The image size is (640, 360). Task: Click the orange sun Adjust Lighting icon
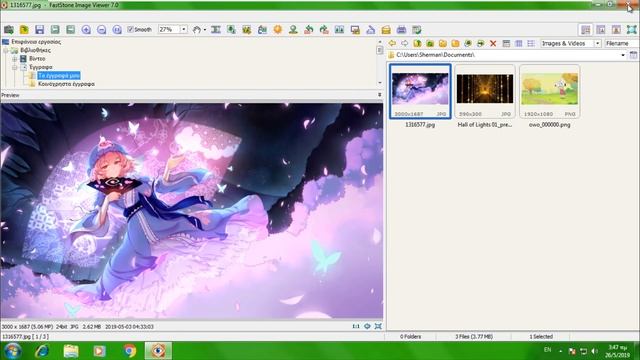click(278, 30)
